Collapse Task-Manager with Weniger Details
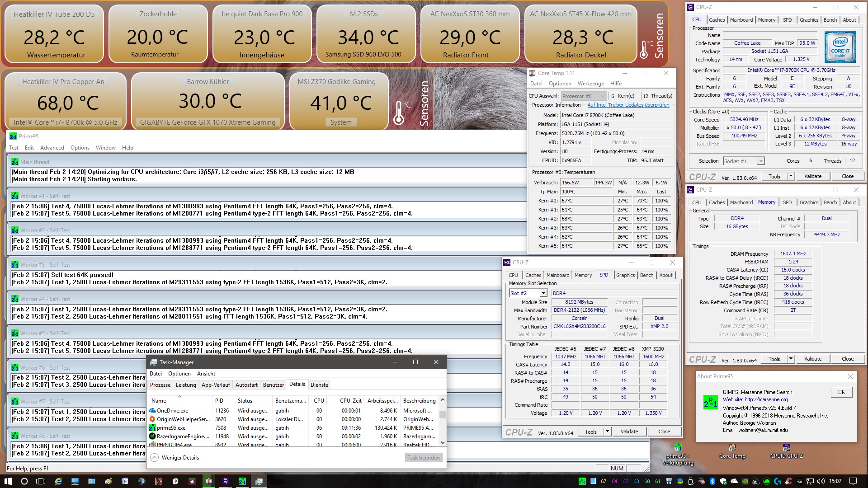The height and width of the screenshot is (488, 868). tap(180, 458)
